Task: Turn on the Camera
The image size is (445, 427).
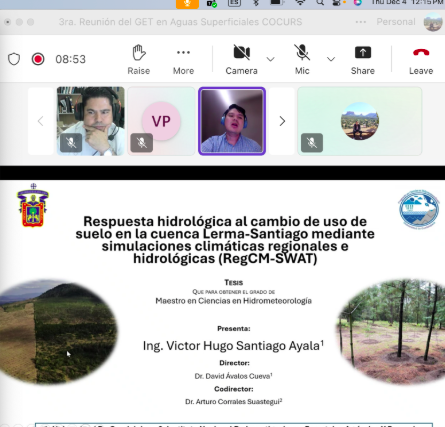Action: point(242,60)
